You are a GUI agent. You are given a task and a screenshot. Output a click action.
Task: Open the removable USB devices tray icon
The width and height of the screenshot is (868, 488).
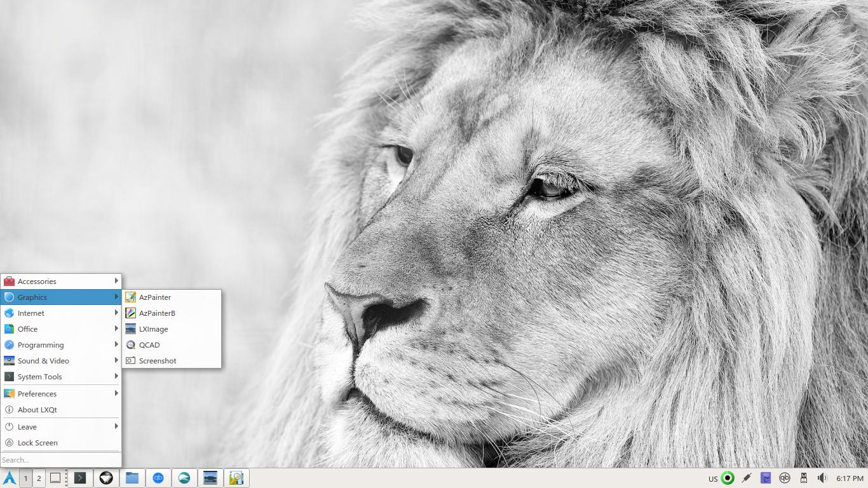click(x=803, y=478)
